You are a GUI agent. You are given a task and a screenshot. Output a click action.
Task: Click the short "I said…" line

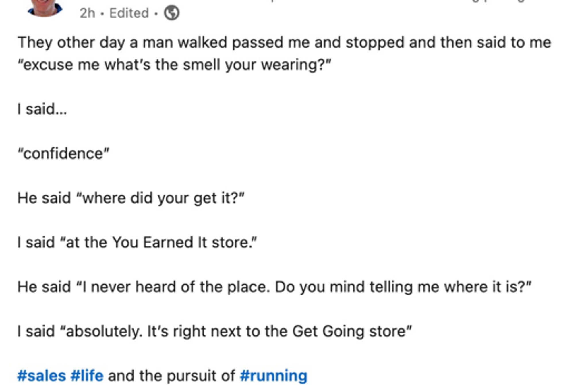[42, 109]
